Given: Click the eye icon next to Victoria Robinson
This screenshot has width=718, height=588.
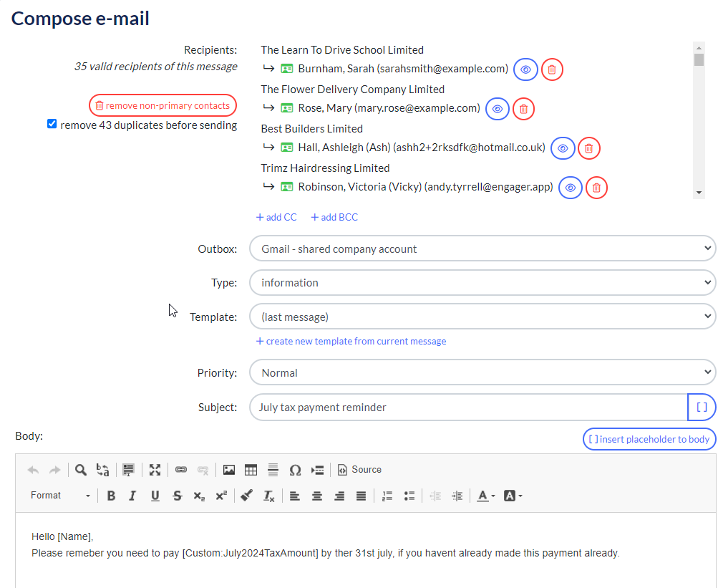Looking at the screenshot, I should click(570, 188).
